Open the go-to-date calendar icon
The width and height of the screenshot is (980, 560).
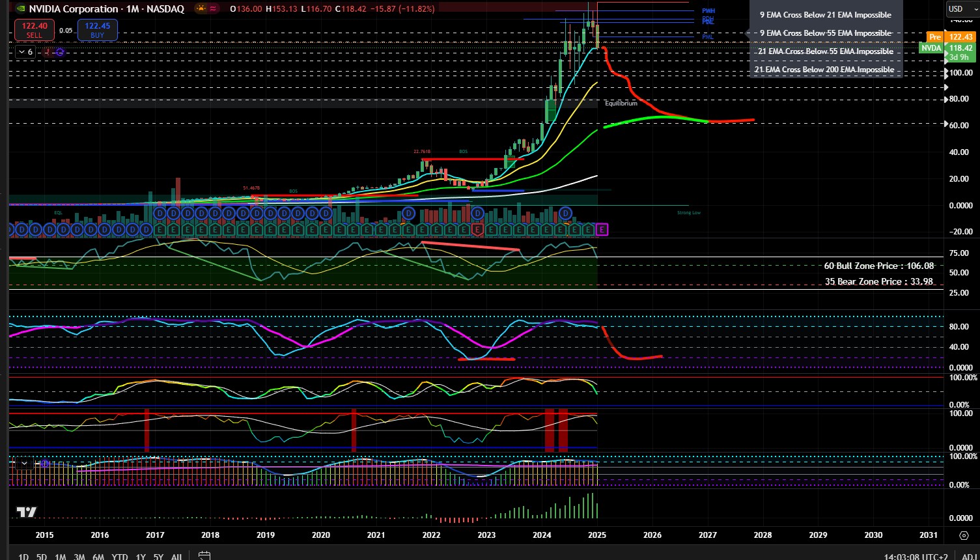[204, 556]
